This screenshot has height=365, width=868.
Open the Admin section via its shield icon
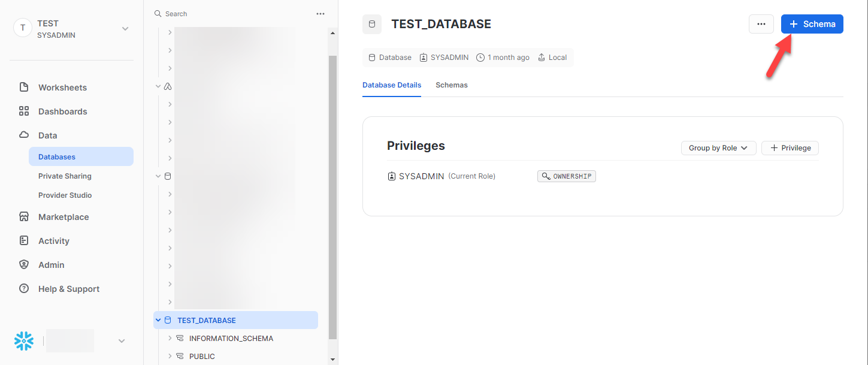(x=24, y=264)
